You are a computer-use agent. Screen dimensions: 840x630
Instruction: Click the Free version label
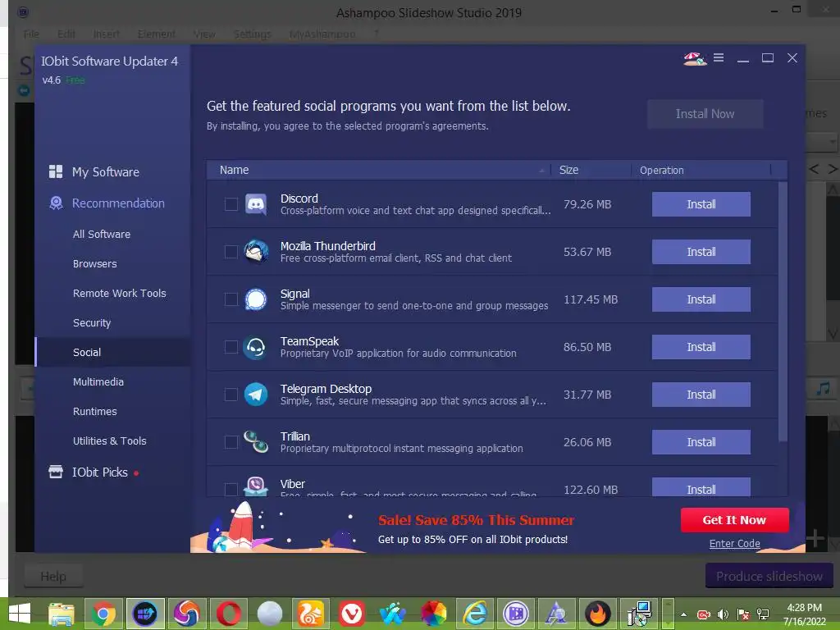tap(75, 80)
